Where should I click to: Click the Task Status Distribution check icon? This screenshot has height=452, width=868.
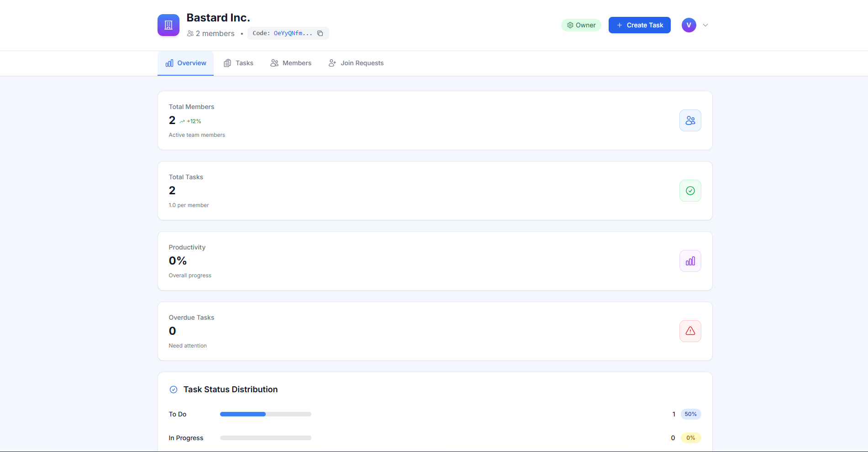174,389
